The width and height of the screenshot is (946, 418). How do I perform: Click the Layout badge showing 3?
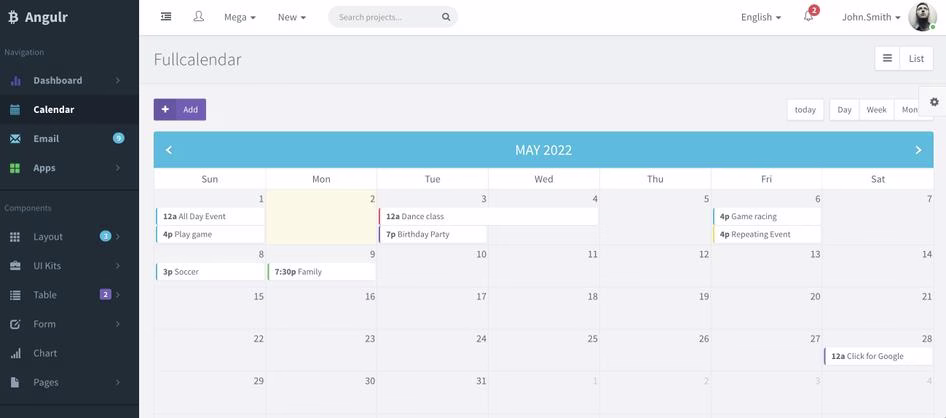coord(106,236)
